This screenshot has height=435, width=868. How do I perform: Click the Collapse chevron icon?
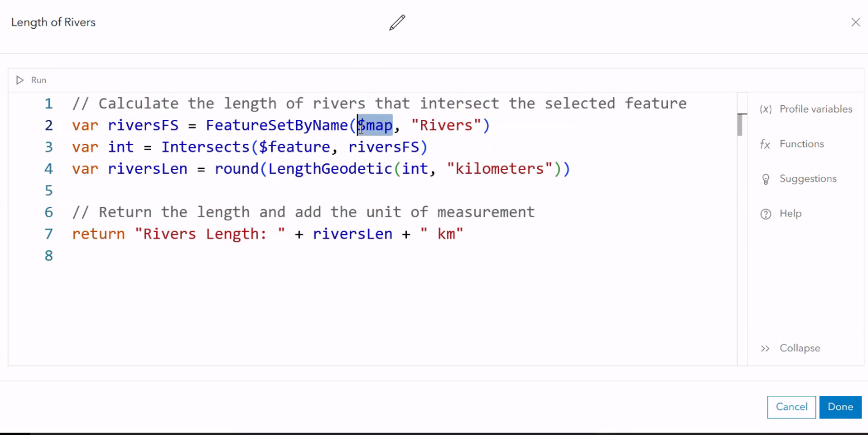766,348
